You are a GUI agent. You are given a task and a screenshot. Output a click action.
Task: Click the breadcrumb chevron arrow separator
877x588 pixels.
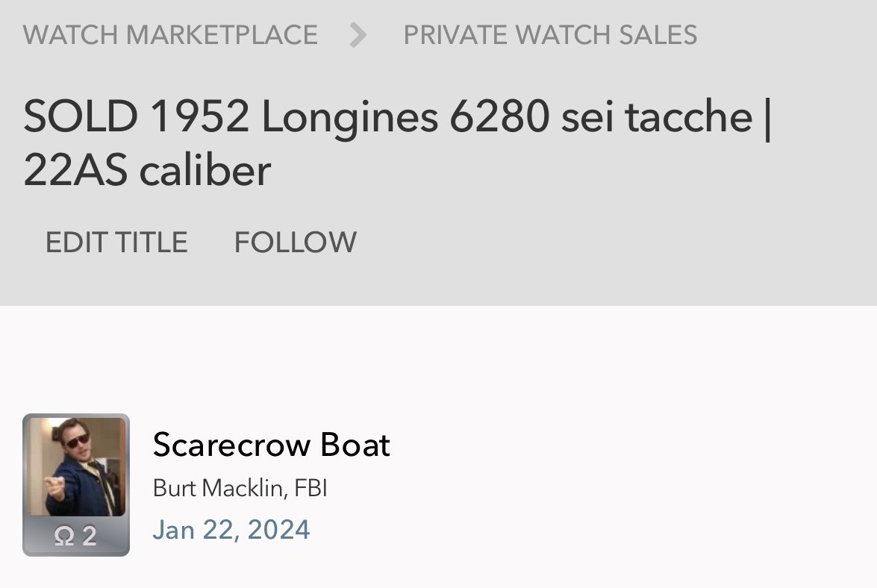coord(359,35)
